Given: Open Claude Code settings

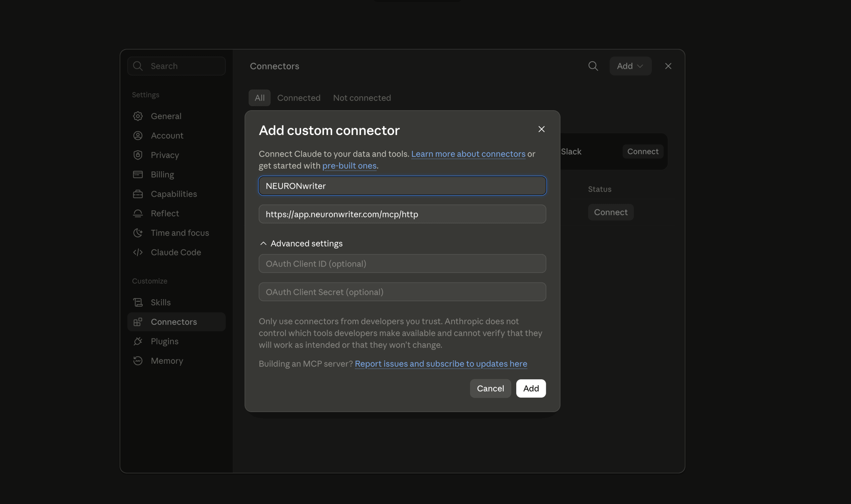Looking at the screenshot, I should (x=176, y=252).
